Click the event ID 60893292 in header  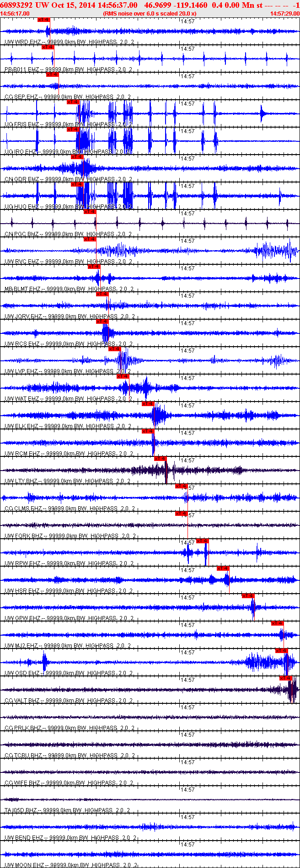(x=16, y=5)
